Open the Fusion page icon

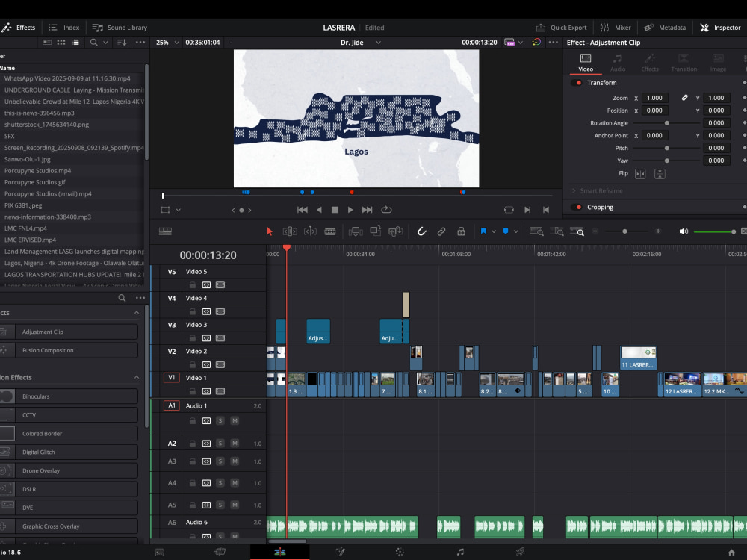coord(340,552)
